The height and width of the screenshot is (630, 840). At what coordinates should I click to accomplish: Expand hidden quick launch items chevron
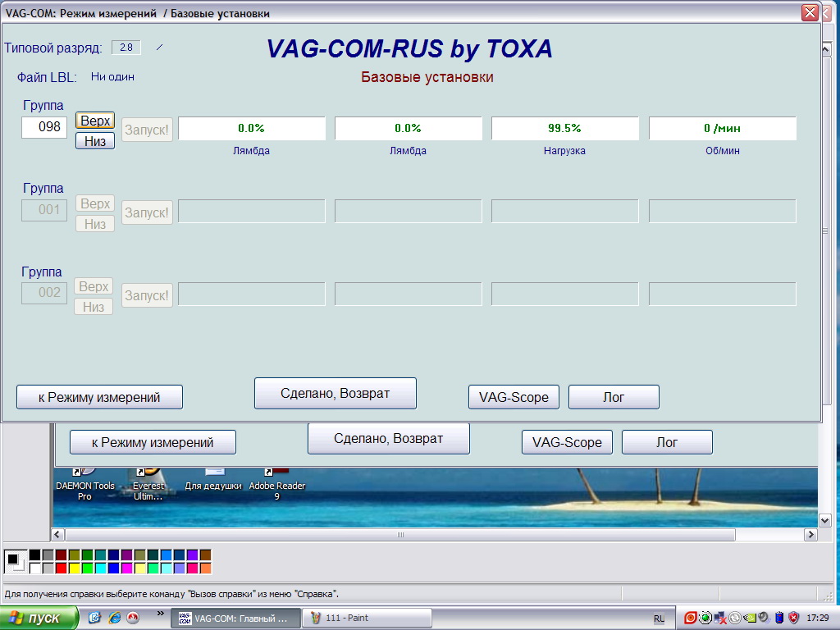[x=161, y=614]
